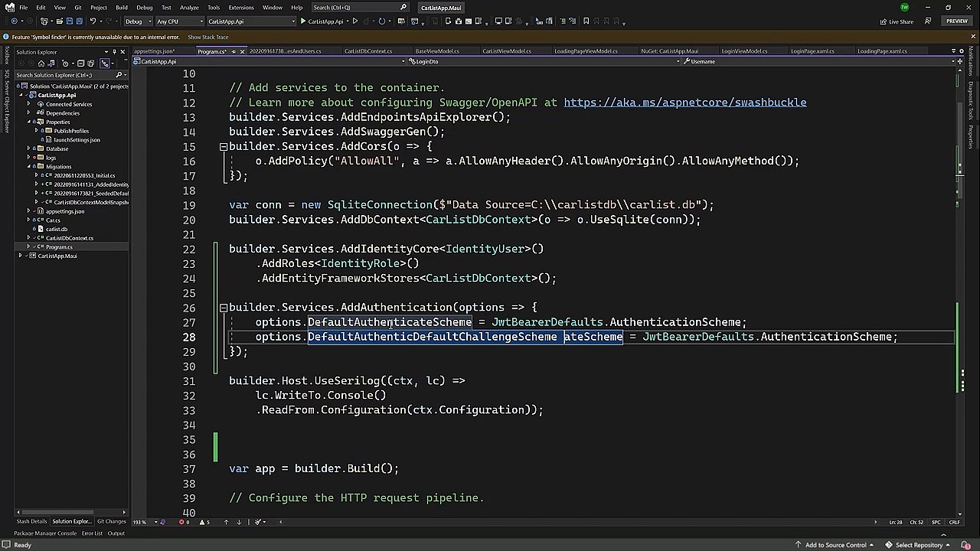Open the Git Changes tab

tap(112, 521)
